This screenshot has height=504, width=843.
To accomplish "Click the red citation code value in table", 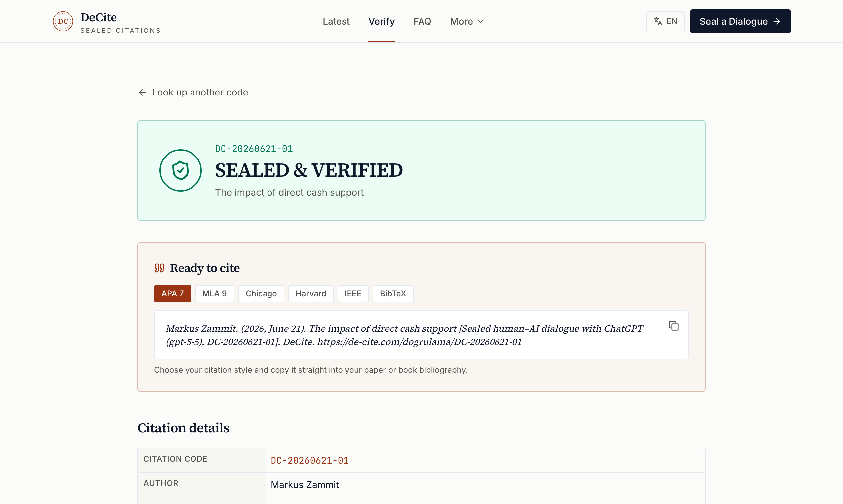I will click(310, 461).
